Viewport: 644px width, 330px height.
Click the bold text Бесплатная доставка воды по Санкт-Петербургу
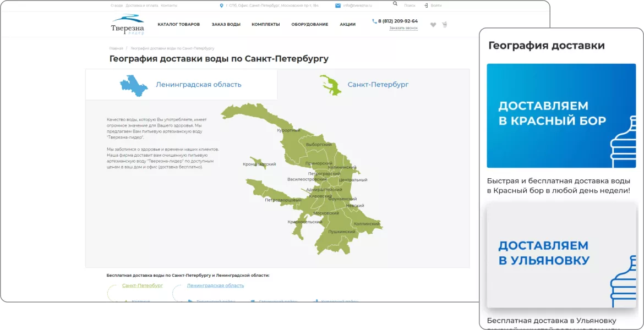tap(188, 275)
